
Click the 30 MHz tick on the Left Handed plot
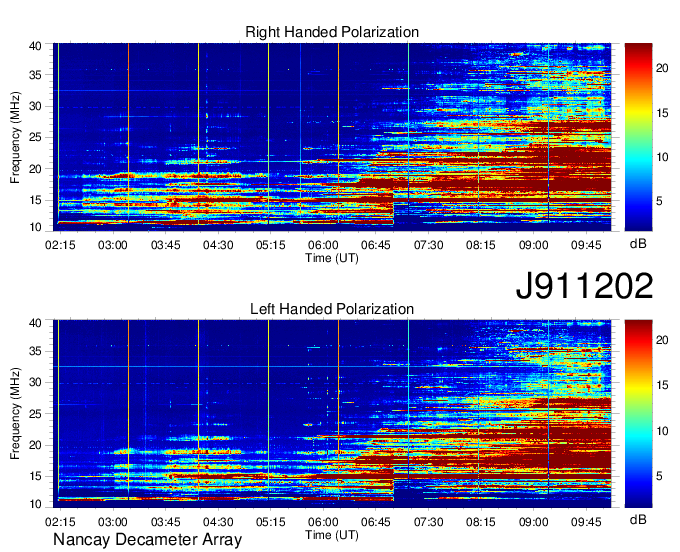pyautogui.click(x=35, y=382)
